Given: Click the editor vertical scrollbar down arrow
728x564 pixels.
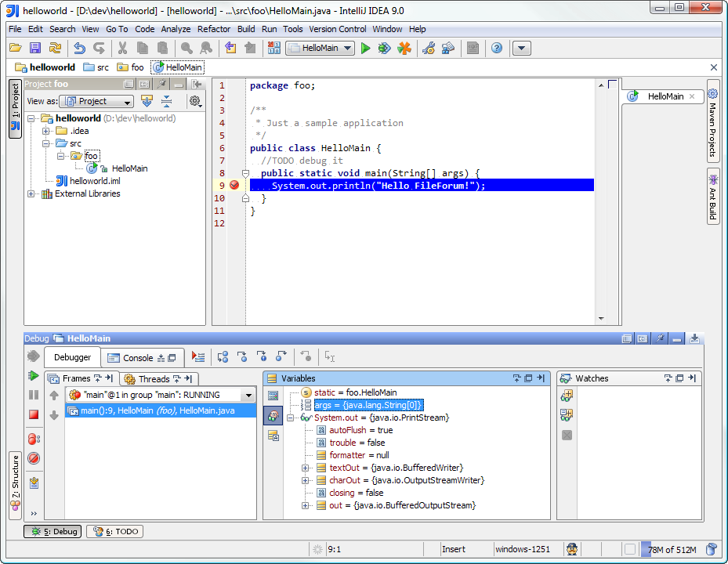Looking at the screenshot, I should [601, 319].
